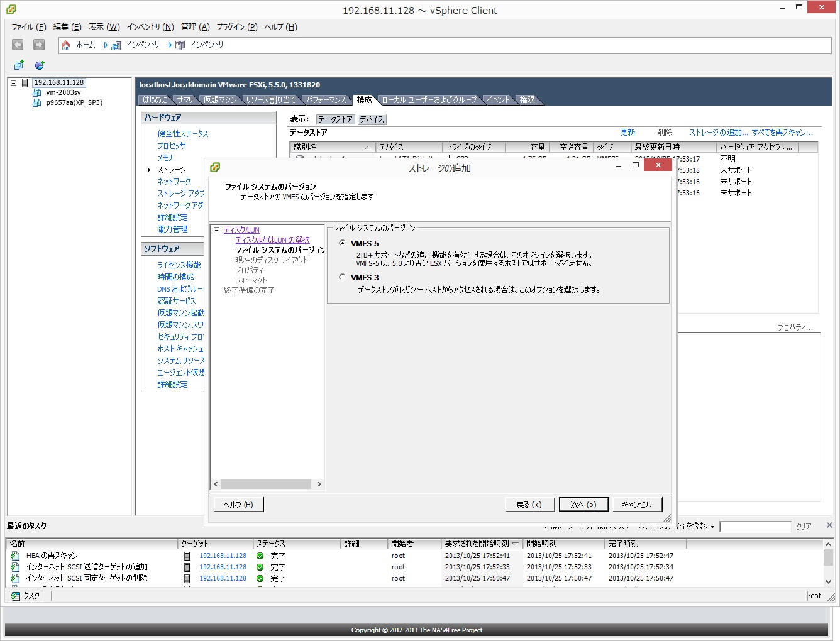This screenshot has height=641, width=840.
Task: Open メモリ in hardware list
Action: (164, 158)
